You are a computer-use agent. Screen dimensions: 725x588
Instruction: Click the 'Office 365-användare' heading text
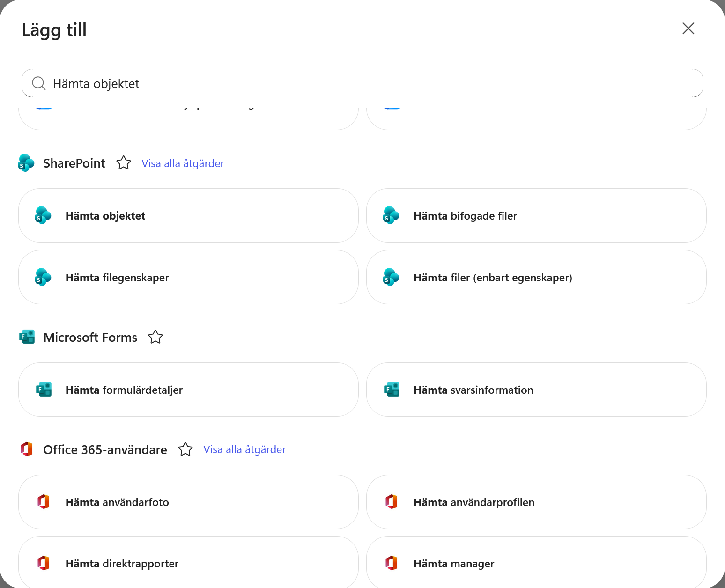[105, 450]
